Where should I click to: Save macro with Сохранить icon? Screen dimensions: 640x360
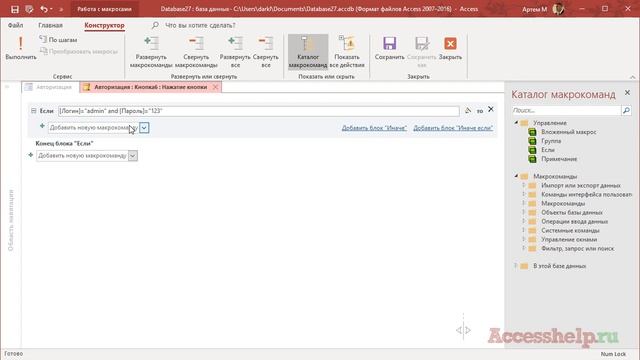coord(389,43)
